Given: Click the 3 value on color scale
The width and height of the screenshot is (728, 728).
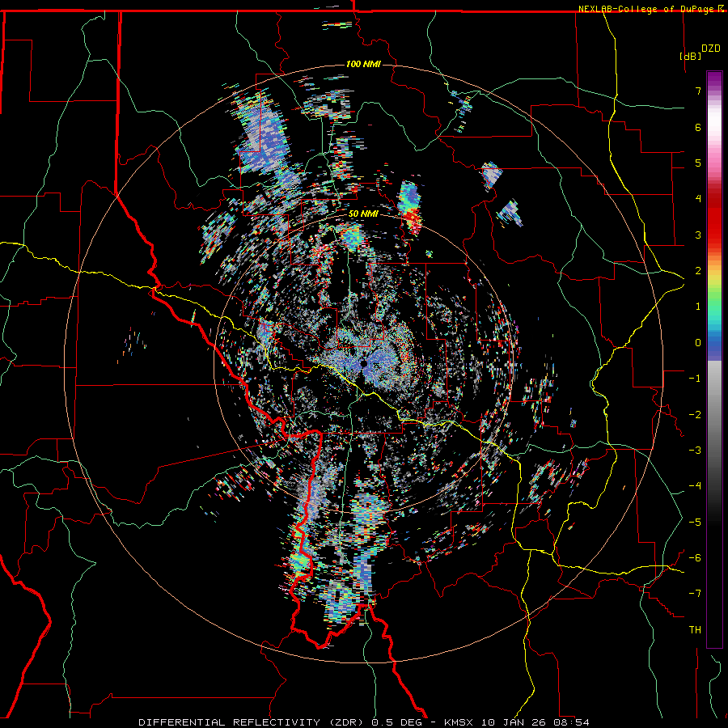Looking at the screenshot, I should point(698,235).
